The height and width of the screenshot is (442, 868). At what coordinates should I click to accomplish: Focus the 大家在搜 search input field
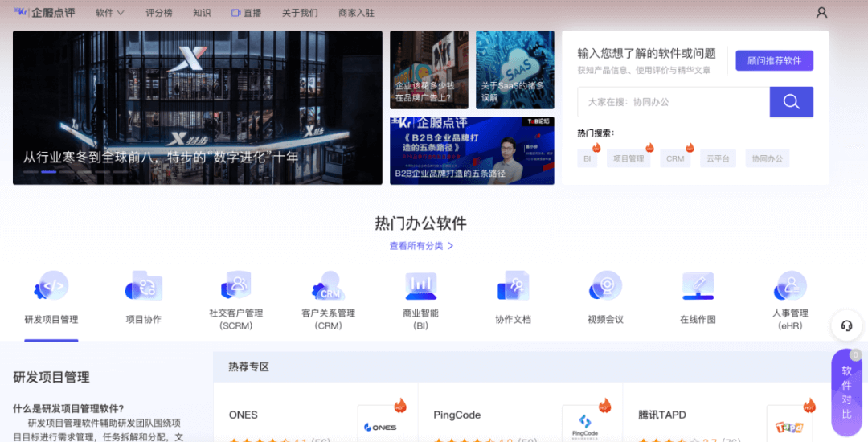coord(674,102)
